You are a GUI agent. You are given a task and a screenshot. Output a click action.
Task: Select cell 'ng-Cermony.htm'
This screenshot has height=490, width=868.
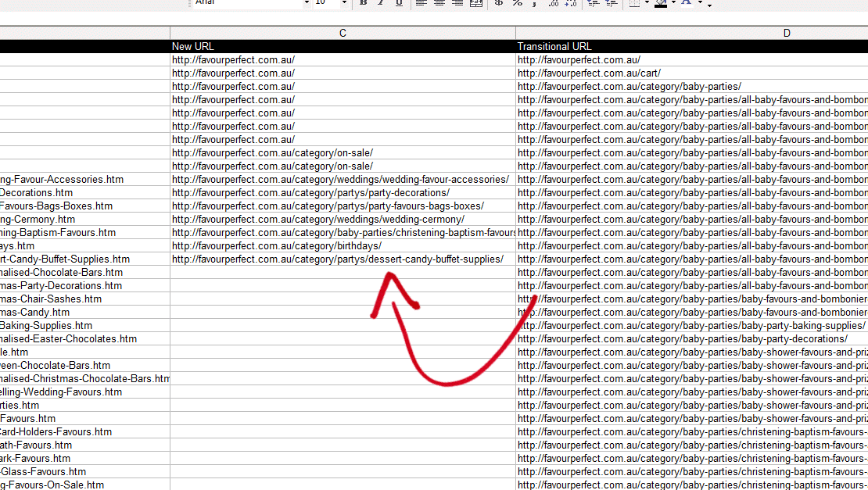(84, 219)
